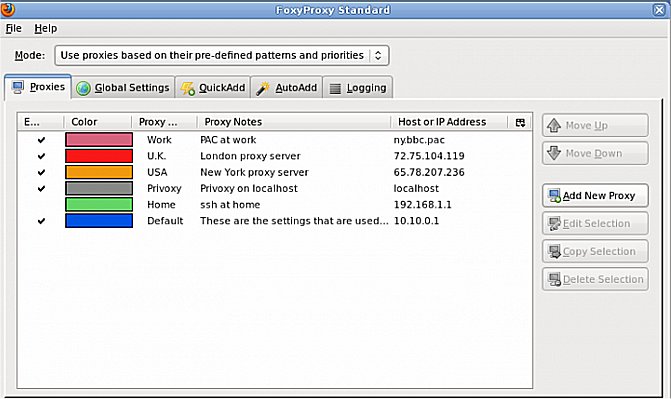
Task: Click the Move Up button label
Action: (586, 125)
